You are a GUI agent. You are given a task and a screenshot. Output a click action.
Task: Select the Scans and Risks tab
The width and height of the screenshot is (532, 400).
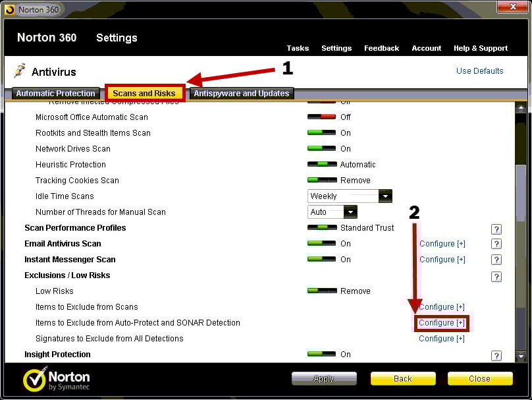(x=144, y=93)
